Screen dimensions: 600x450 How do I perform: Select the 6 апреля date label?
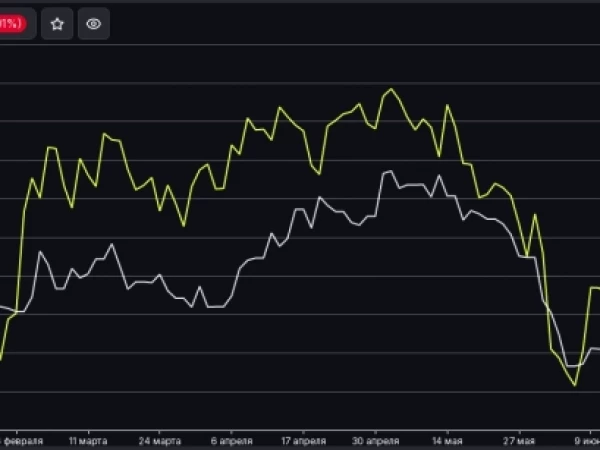coord(232,441)
